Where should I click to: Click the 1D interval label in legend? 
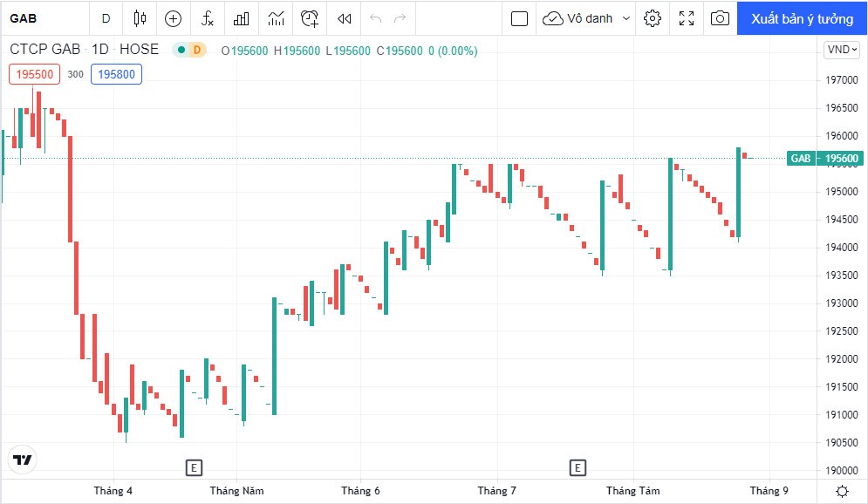point(99,49)
